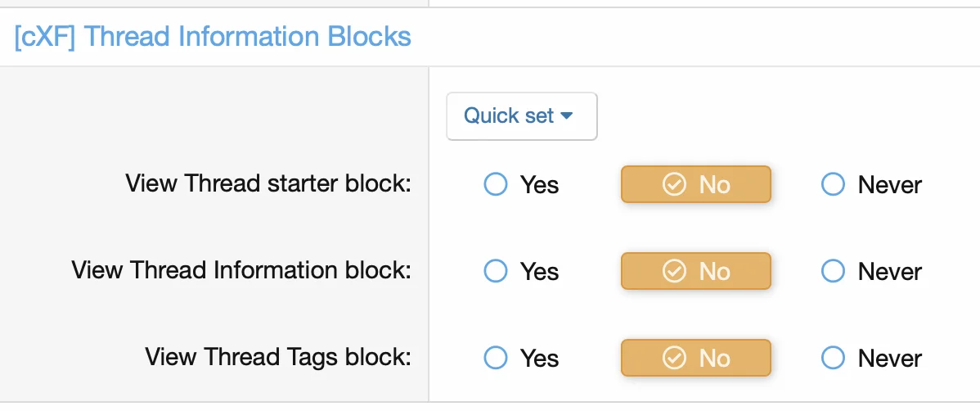This screenshot has height=411, width=980.
Task: Click the Yes text beside Thread starter radio
Action: tap(540, 185)
